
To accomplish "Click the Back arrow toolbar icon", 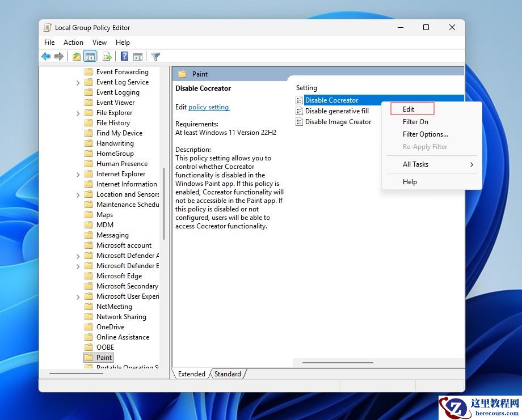I will 46,56.
